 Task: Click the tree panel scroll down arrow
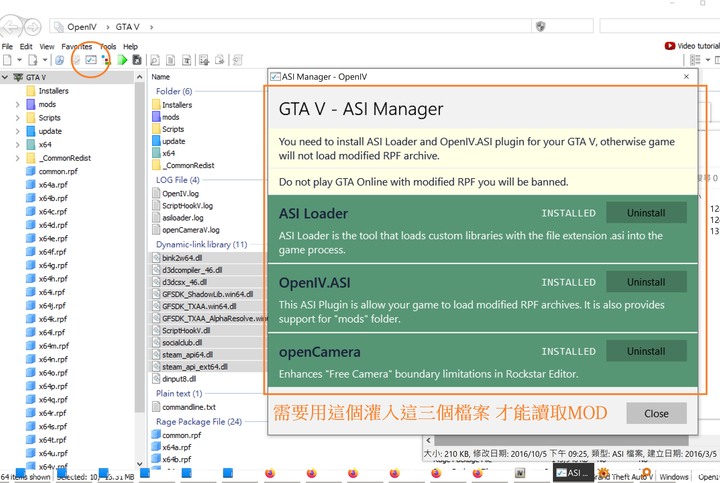point(140,464)
